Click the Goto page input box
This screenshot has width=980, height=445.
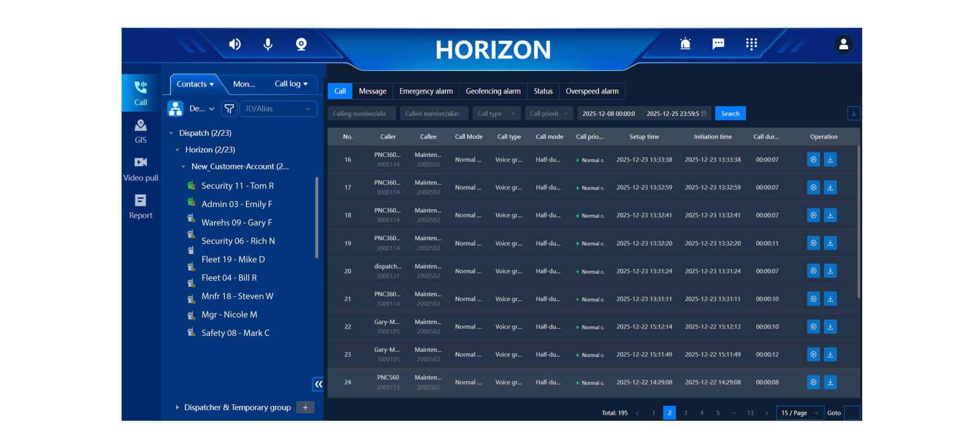852,413
